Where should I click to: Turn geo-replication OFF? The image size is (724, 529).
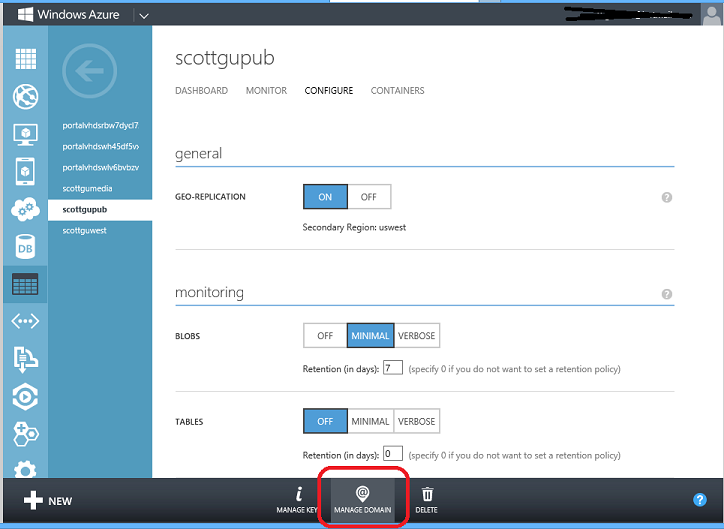tap(369, 197)
